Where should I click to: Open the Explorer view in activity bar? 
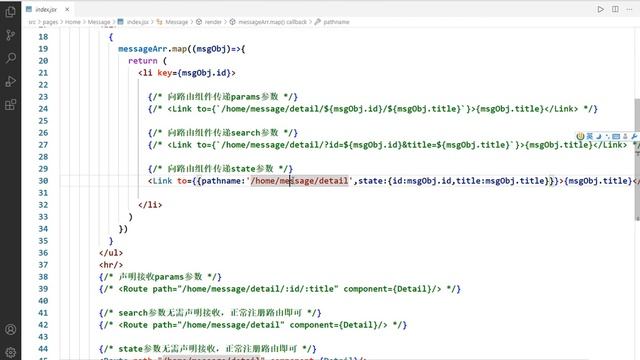[x=11, y=11]
